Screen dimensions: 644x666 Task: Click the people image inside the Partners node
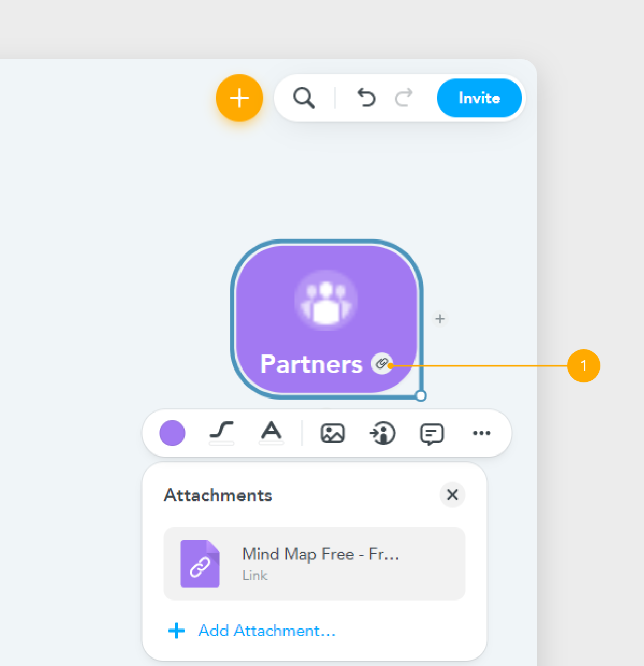(x=326, y=300)
